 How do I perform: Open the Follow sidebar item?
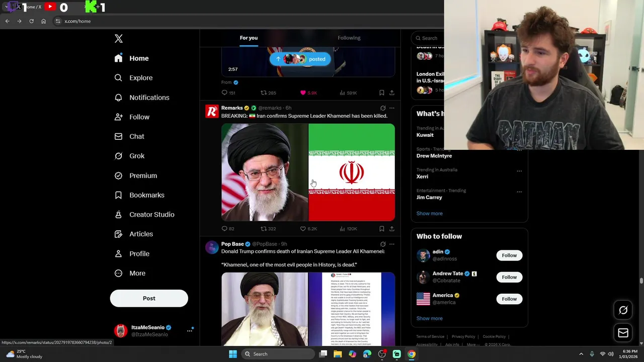tap(132, 117)
